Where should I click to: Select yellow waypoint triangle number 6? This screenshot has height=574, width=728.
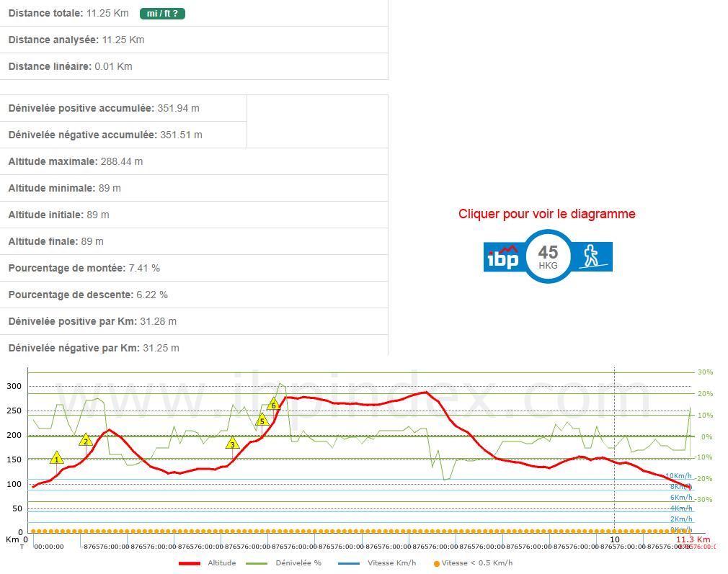(x=273, y=404)
